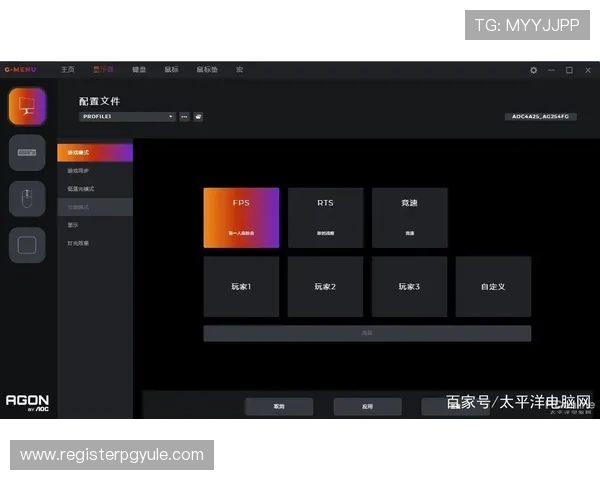Choose the 竞速 racing mode tile
The image size is (600, 480).
409,218
